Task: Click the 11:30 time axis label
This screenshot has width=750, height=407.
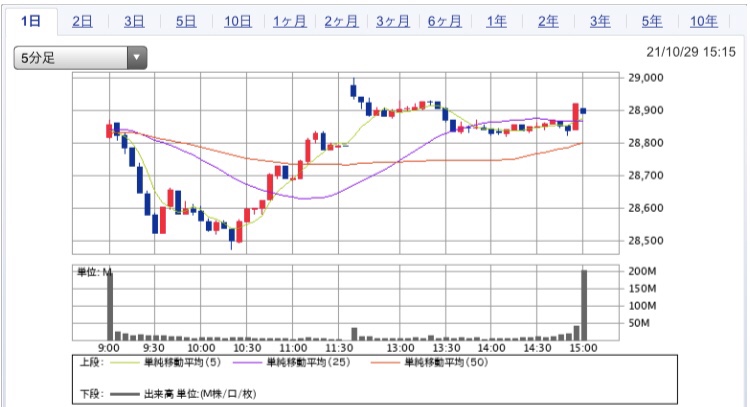Action: 339,348
